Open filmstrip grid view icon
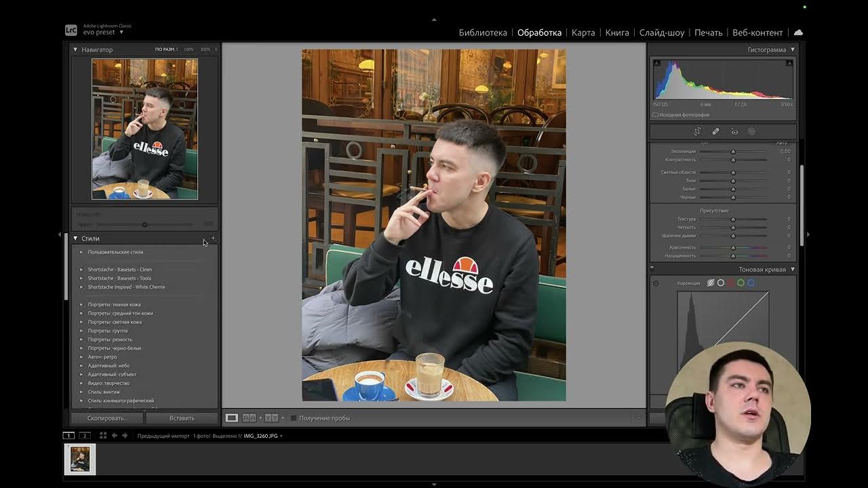Viewport: 868px width, 488px height. 103,436
